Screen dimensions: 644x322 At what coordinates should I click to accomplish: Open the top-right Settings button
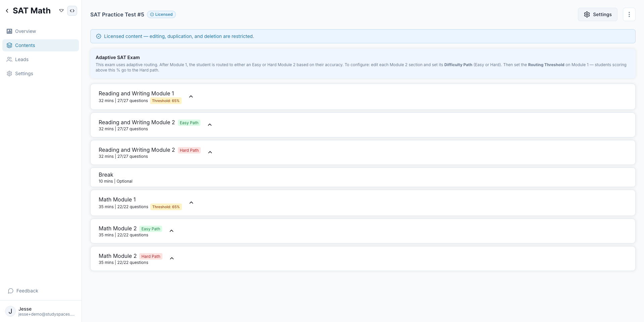597,14
